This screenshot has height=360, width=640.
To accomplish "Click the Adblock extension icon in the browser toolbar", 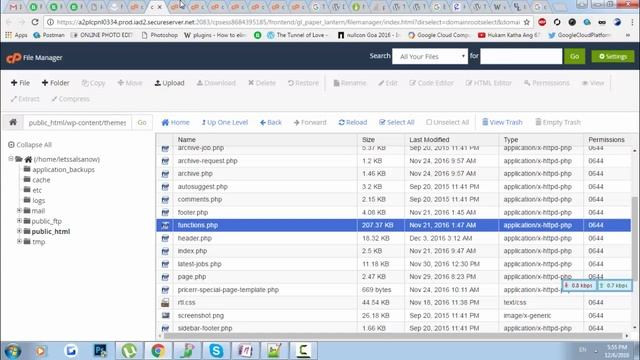I will click(542, 22).
